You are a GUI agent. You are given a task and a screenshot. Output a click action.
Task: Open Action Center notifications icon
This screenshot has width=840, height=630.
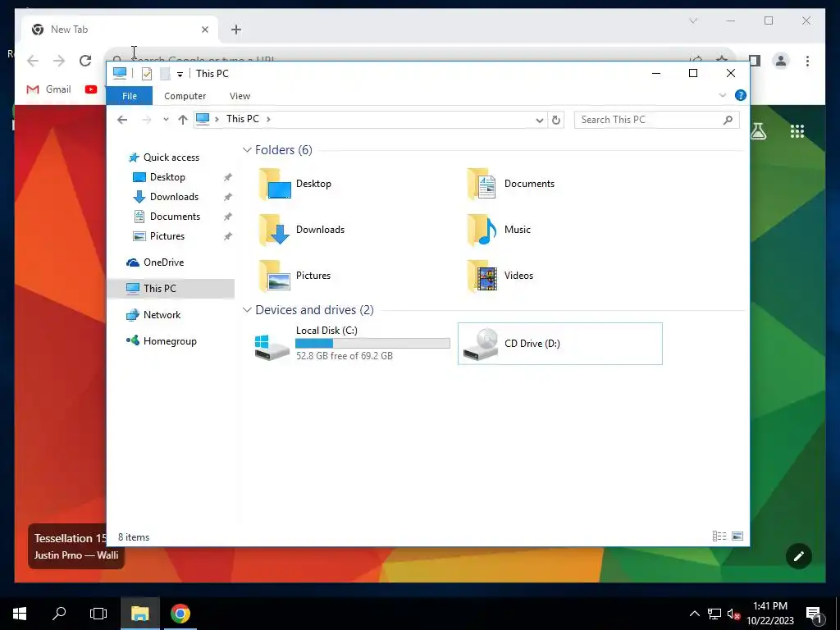(x=815, y=614)
